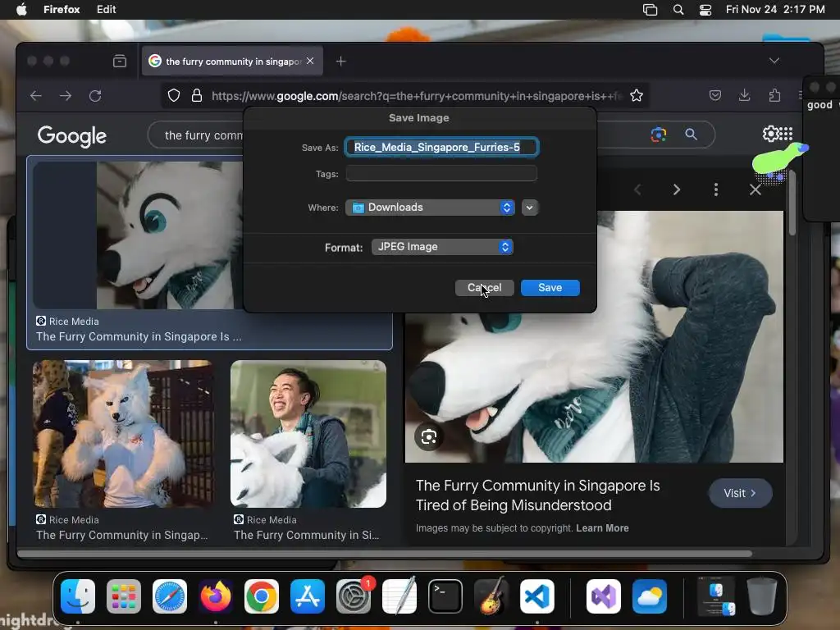
Task: Show next image in preview panel
Action: [677, 189]
